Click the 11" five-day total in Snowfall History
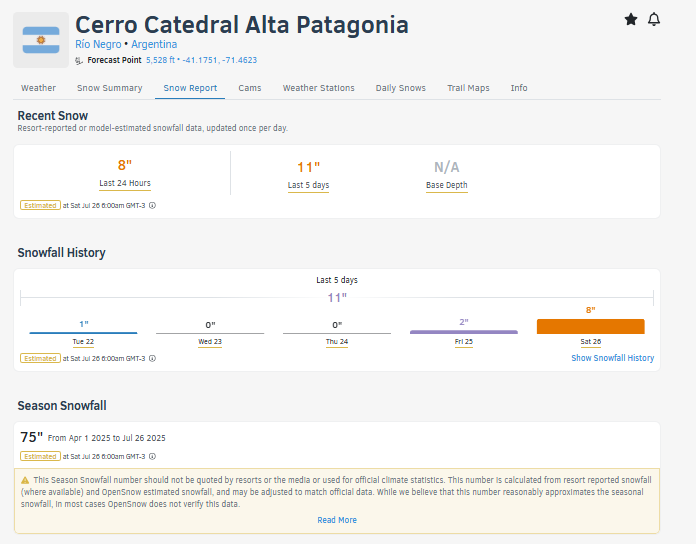 [x=337, y=298]
